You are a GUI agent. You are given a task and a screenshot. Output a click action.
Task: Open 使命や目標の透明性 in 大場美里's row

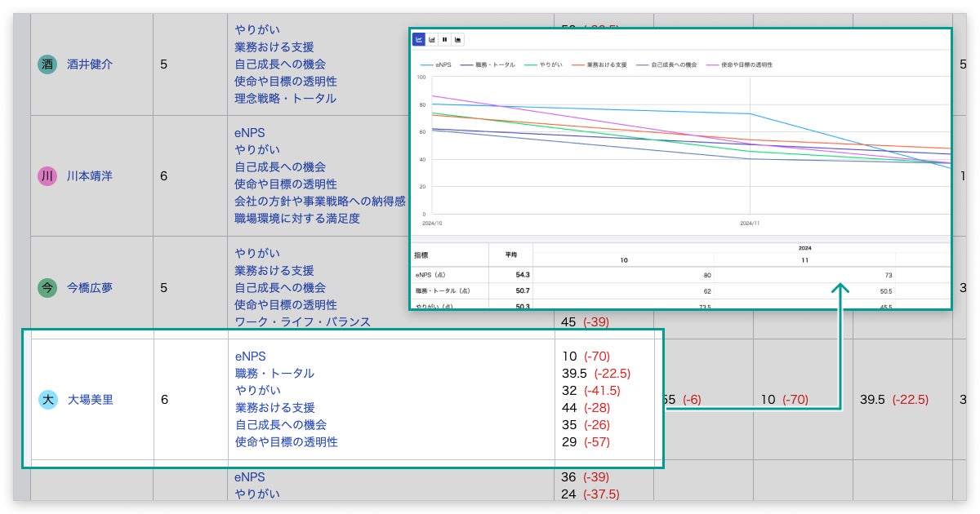(287, 442)
